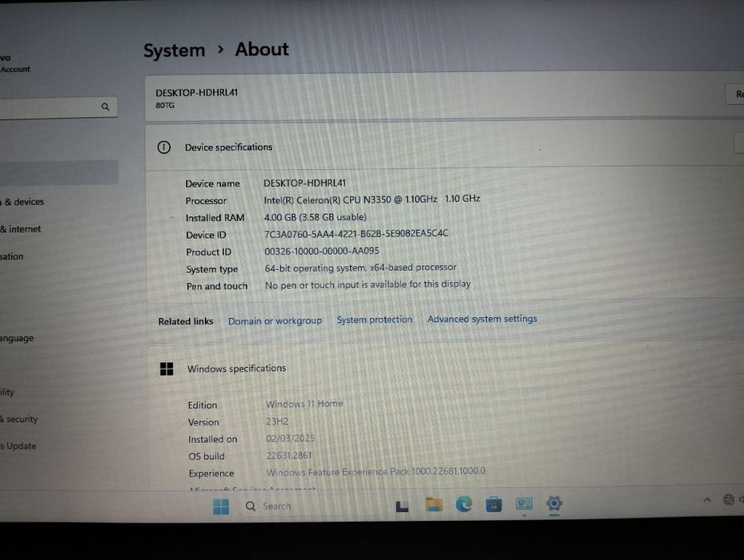This screenshot has height=560, width=744.
Task: Select the Device ID value text
Action: [x=356, y=233]
